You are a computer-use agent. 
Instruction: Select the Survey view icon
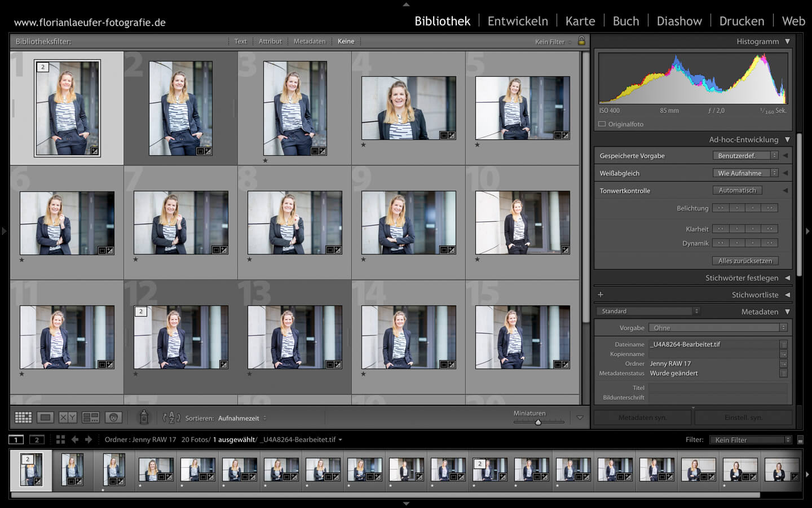[90, 417]
